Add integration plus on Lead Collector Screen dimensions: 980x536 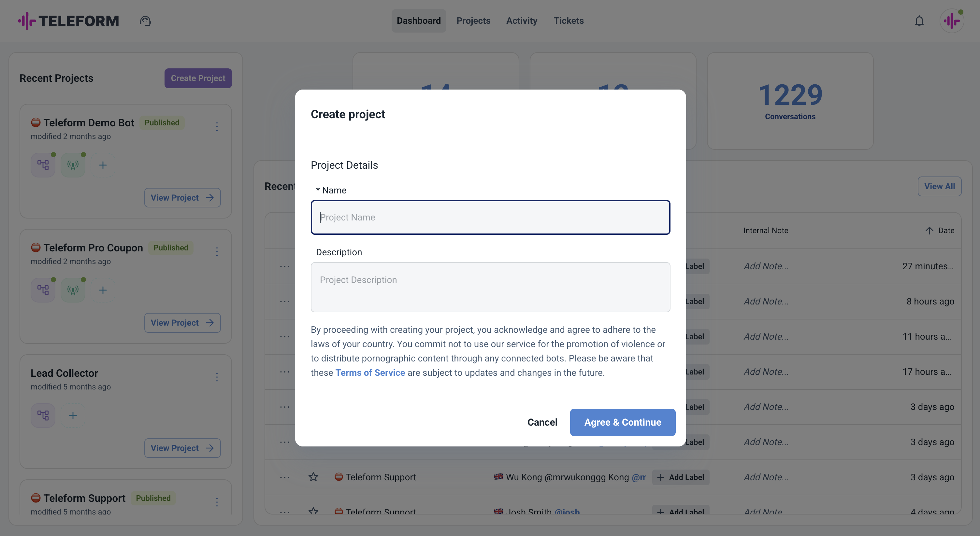(x=73, y=415)
